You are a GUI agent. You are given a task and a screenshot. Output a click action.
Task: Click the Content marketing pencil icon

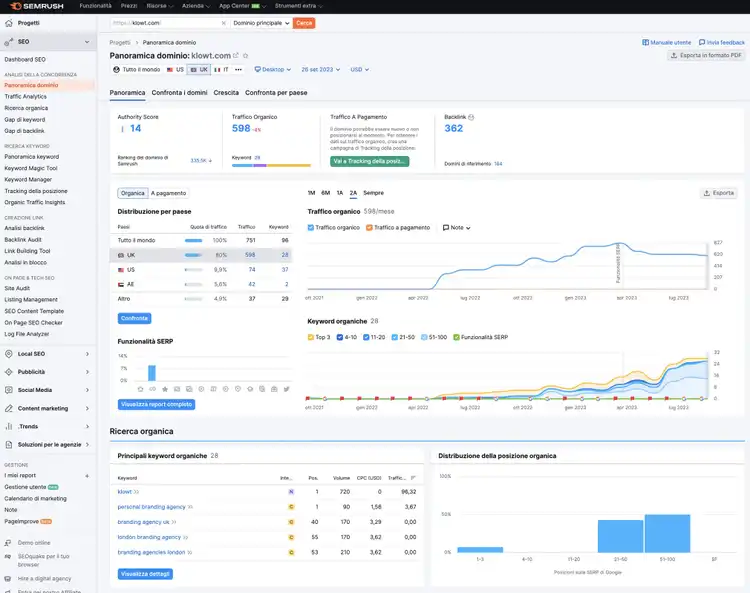[9, 408]
